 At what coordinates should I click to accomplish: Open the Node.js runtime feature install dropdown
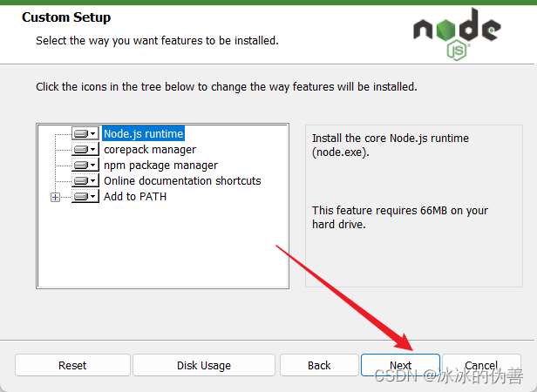pos(85,133)
